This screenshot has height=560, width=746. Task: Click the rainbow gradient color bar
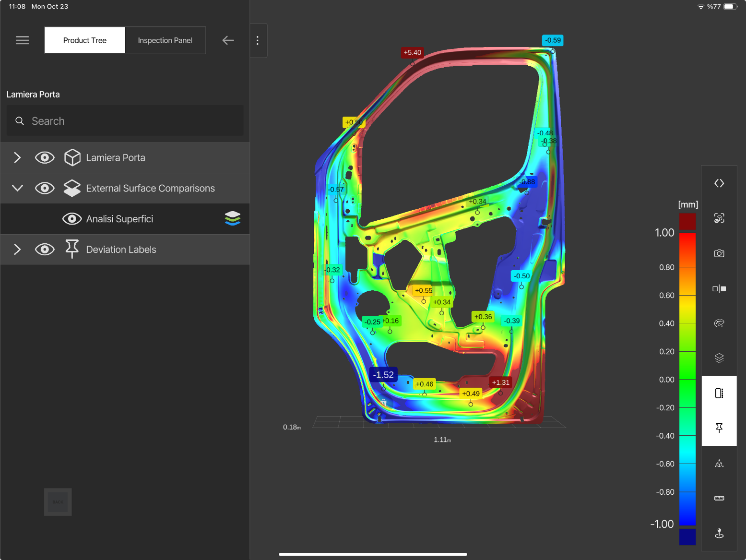(x=687, y=379)
